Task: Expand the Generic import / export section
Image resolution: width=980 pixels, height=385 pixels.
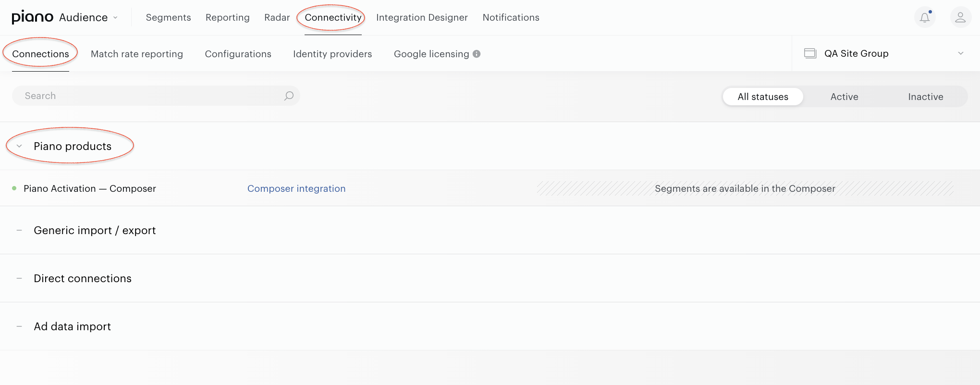Action: [19, 230]
